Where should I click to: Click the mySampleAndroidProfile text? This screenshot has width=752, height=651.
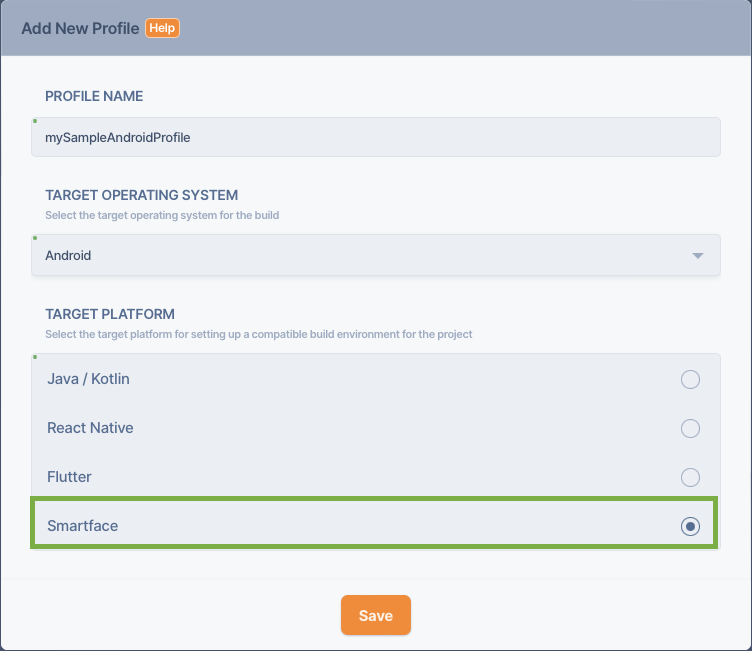click(118, 138)
